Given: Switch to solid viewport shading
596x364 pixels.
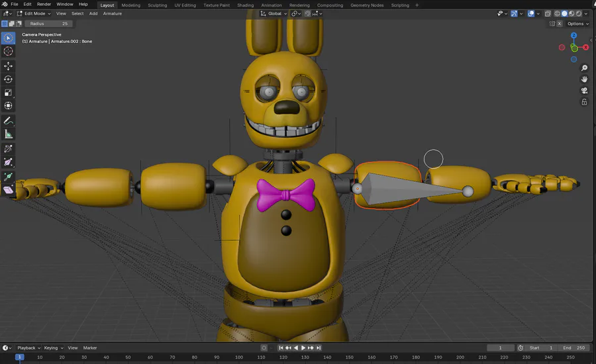Looking at the screenshot, I should pos(564,14).
